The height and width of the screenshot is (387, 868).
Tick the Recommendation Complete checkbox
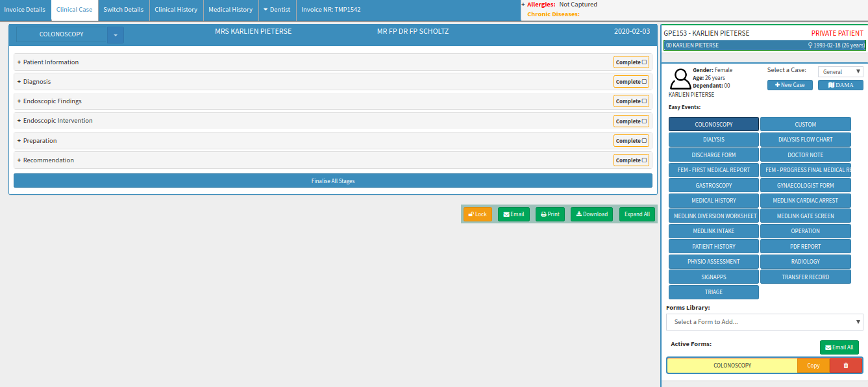click(x=645, y=160)
